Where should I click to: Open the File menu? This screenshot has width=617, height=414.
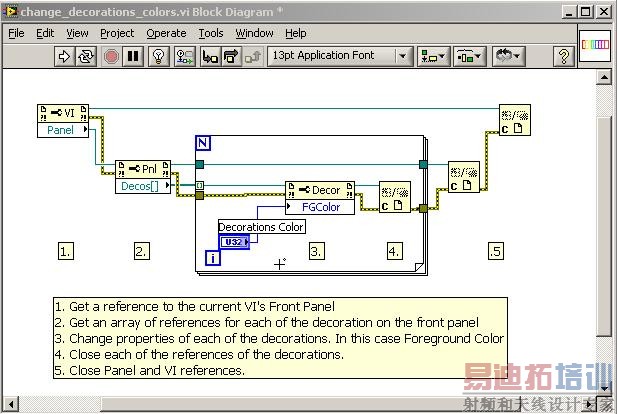click(16, 33)
